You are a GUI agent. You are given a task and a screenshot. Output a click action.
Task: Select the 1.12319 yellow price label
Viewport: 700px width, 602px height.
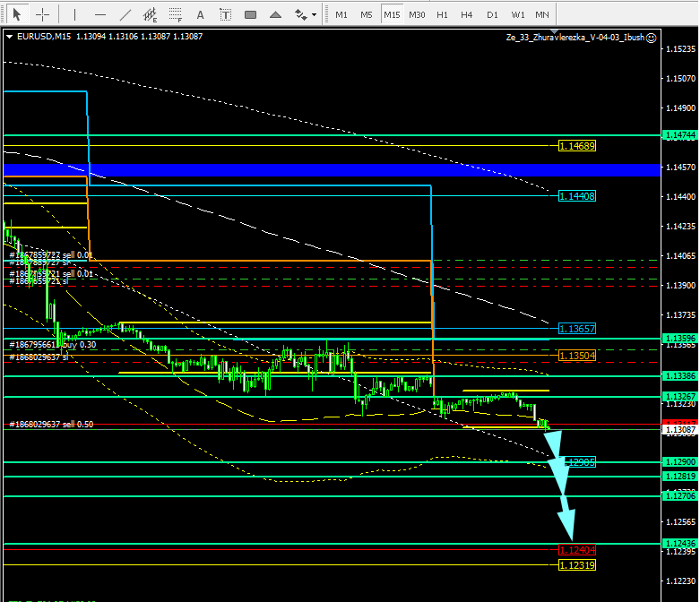tap(577, 565)
